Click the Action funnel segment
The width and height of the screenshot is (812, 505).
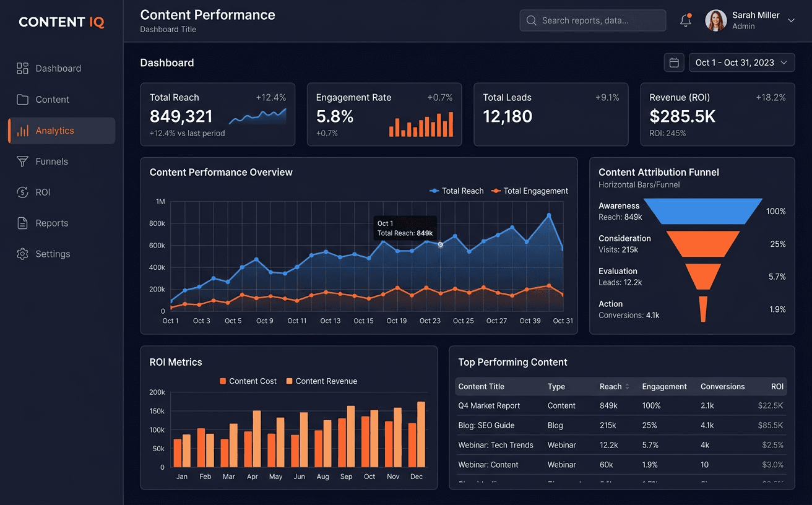pyautogui.click(x=703, y=309)
